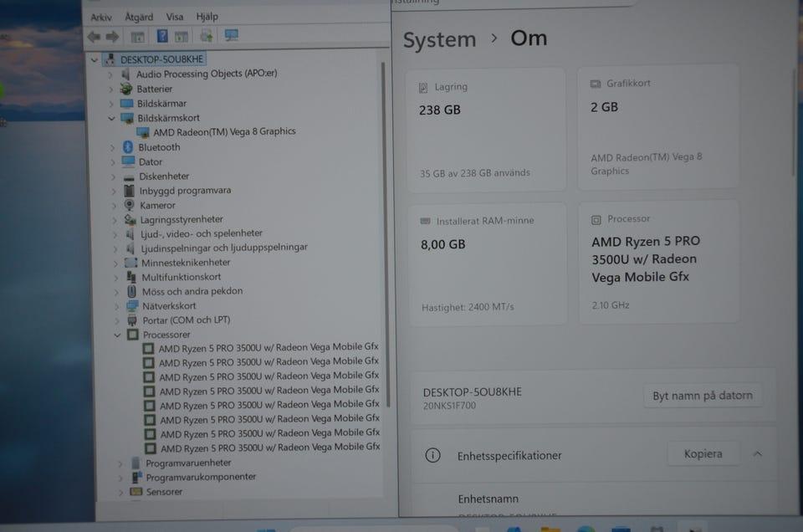803x532 pixels.
Task: Click the Enhetsnamn label
Action: pyautogui.click(x=488, y=499)
